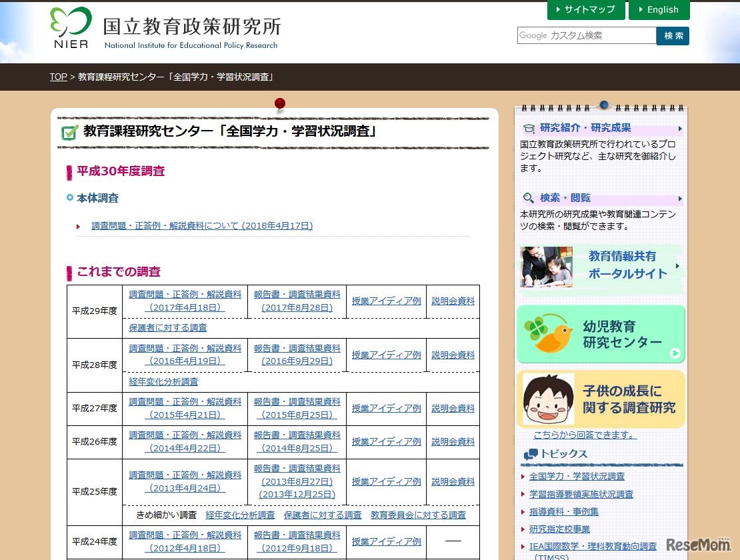
Task: Click the boy face illustration banner
Action: [x=548, y=399]
